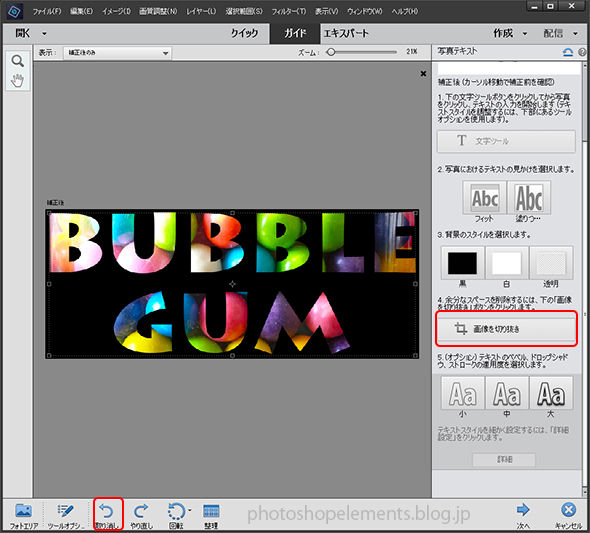Screen dimensions: 590x533
Task: Open the Organizer (整理)
Action: 211,516
